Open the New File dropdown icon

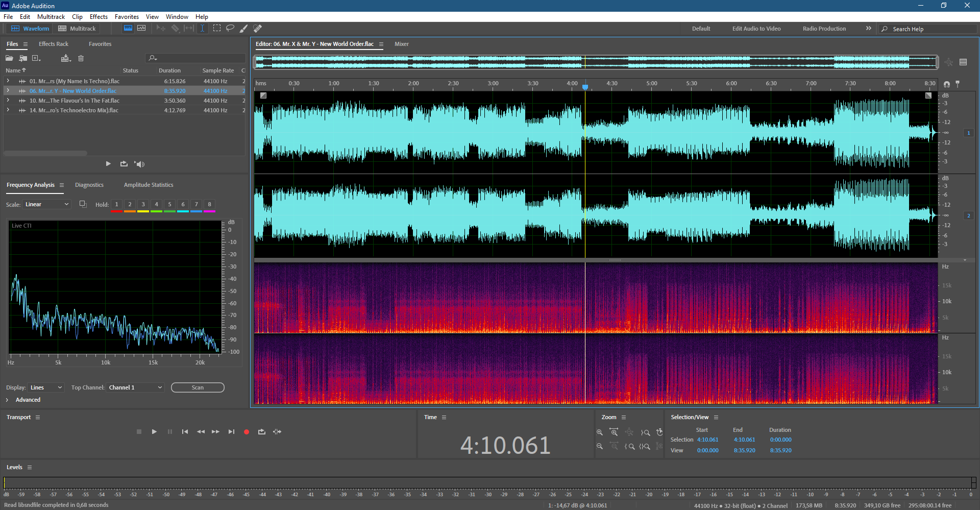[x=36, y=58]
